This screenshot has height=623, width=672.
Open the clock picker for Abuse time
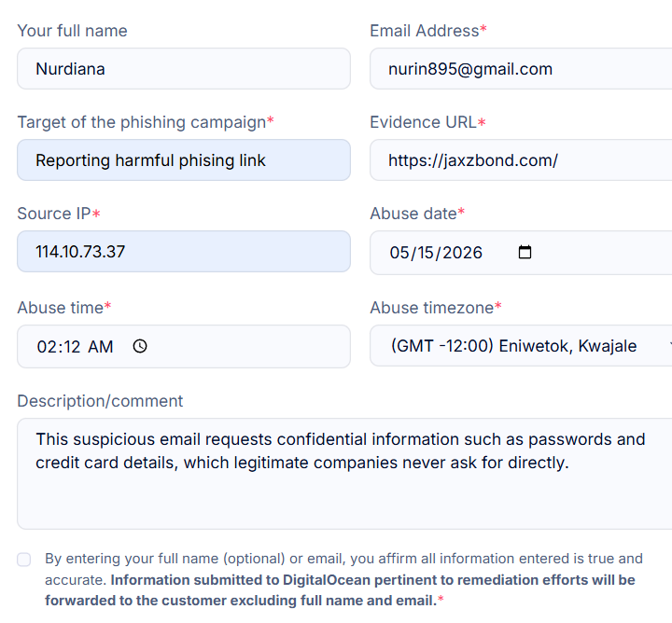(x=140, y=346)
